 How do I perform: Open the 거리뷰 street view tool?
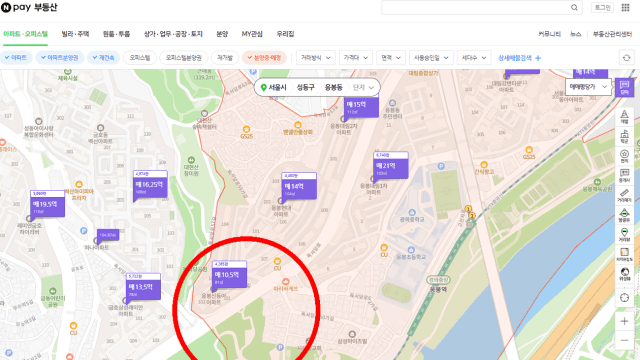624,234
